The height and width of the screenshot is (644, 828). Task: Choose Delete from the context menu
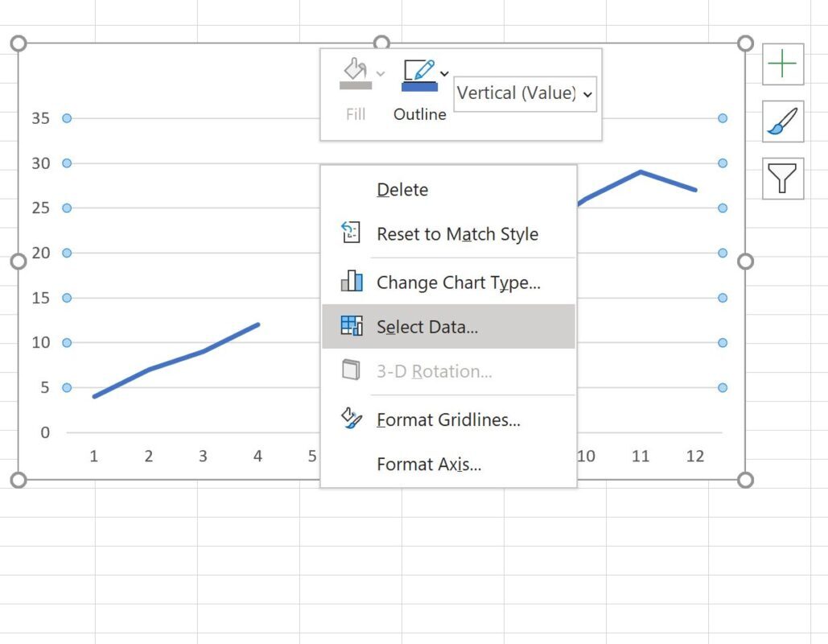pos(402,190)
